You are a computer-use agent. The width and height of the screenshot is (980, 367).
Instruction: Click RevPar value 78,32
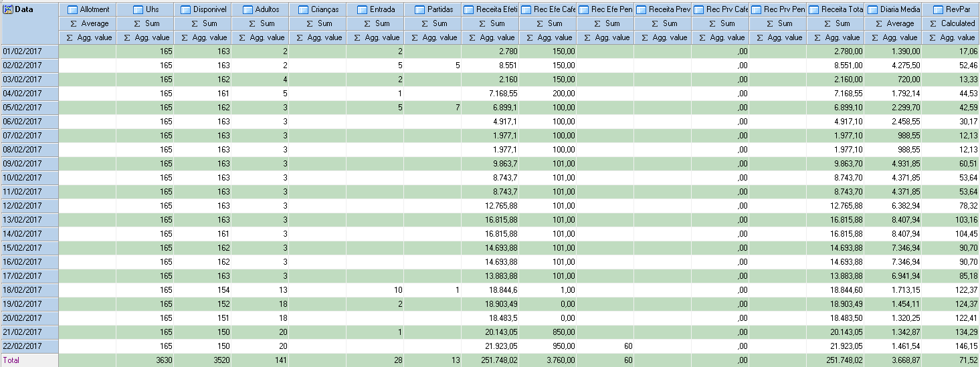tap(951, 206)
